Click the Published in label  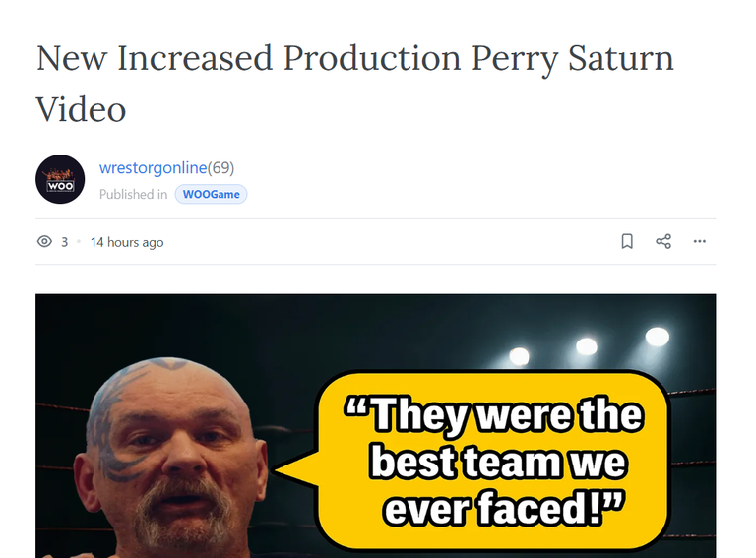coord(133,194)
